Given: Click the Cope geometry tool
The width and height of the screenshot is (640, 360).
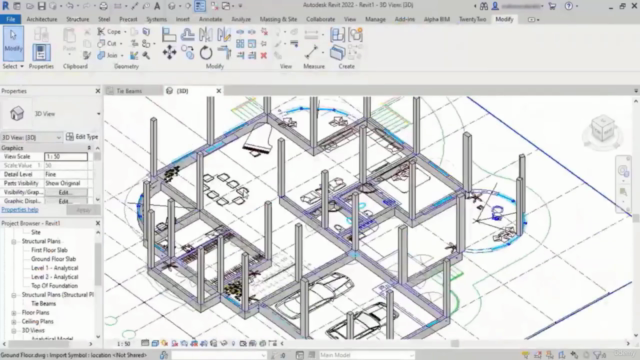Looking at the screenshot, I should tap(109, 31).
